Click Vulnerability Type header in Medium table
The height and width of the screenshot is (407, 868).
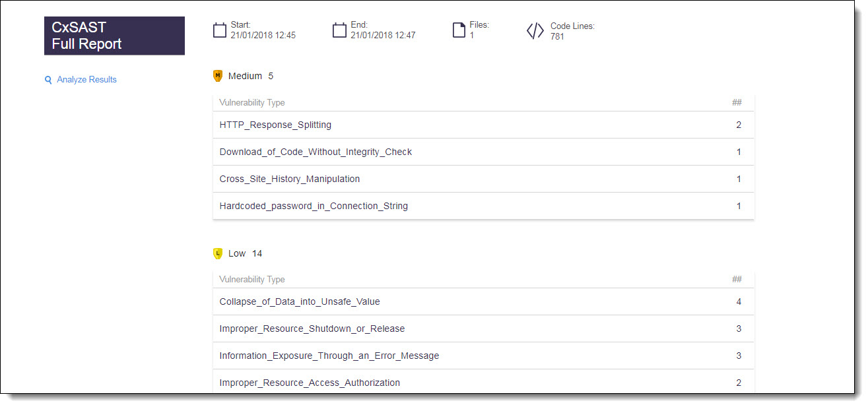pyautogui.click(x=252, y=103)
